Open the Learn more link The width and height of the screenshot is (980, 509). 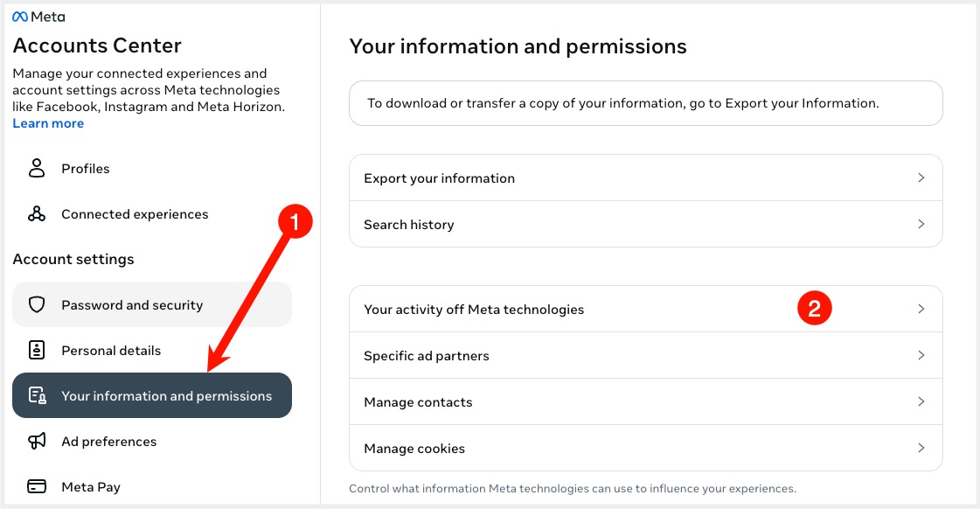(48, 123)
